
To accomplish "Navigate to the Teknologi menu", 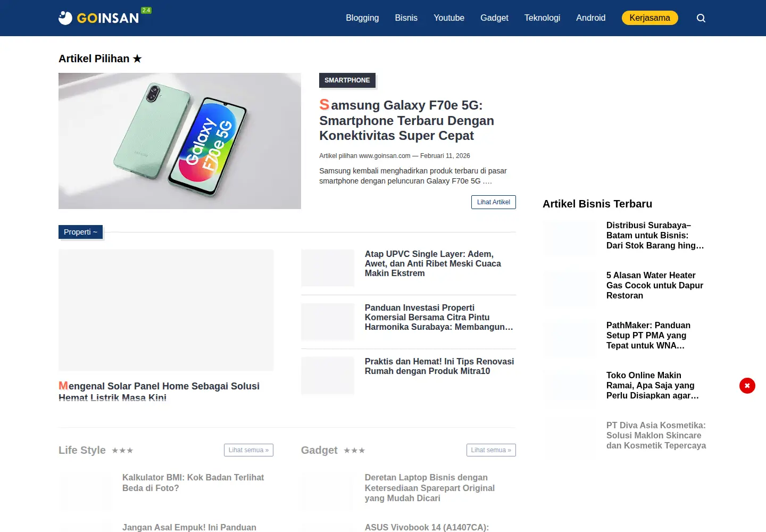I will (542, 18).
